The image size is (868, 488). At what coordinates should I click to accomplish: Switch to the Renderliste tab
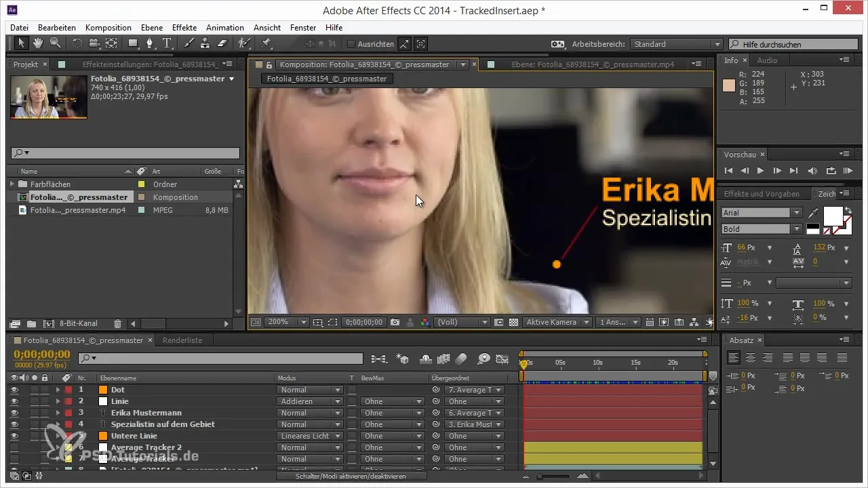182,340
